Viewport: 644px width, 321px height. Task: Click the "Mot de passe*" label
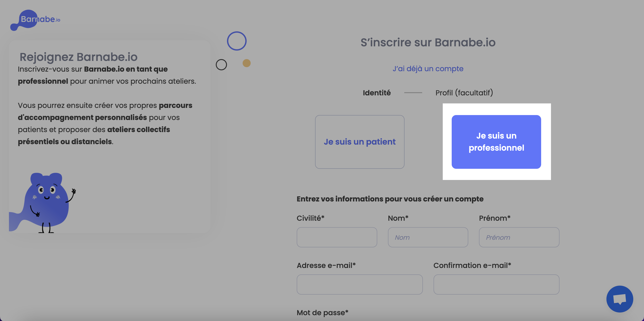tap(322, 312)
